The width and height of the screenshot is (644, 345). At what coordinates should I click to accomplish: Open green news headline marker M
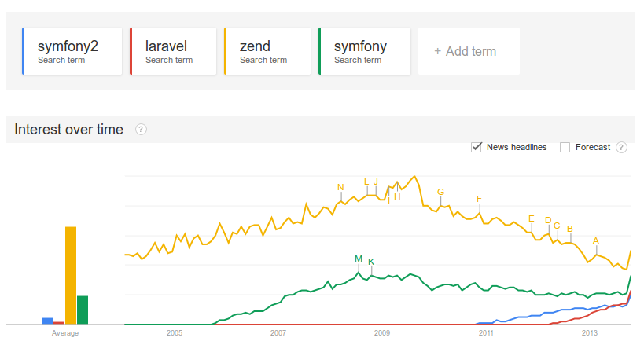pos(359,259)
